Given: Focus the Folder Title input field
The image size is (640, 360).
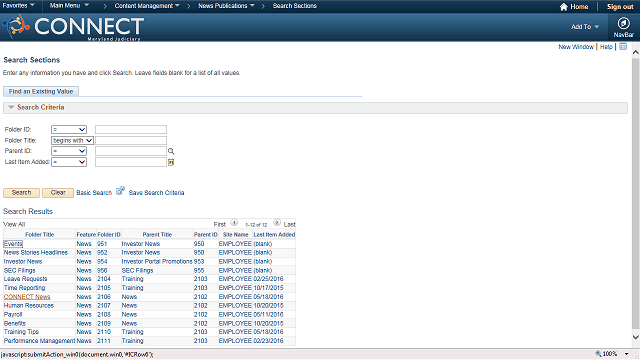Looking at the screenshot, I should tap(131, 140).
